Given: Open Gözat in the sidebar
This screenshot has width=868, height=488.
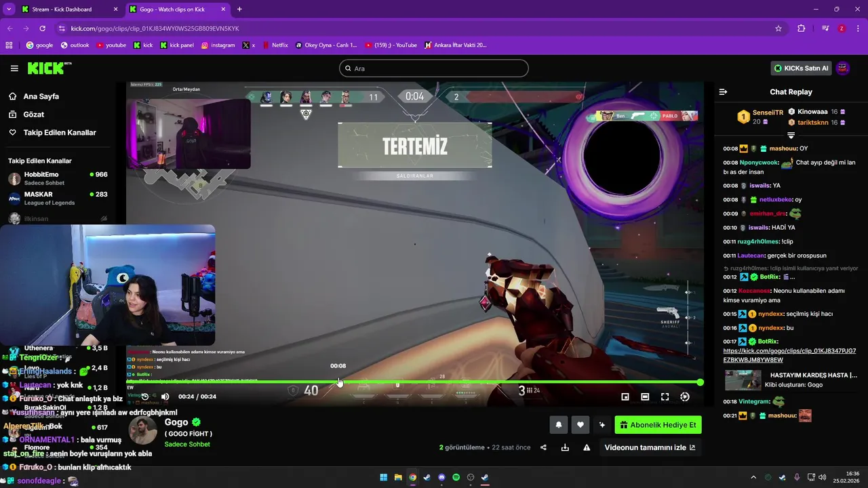Looking at the screenshot, I should click(34, 115).
